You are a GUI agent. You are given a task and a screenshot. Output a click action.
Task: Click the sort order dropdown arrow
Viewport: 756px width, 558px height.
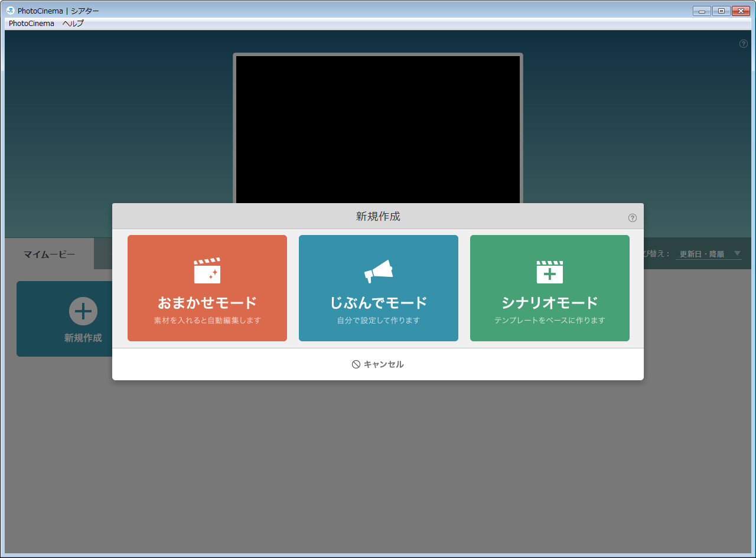pos(736,253)
